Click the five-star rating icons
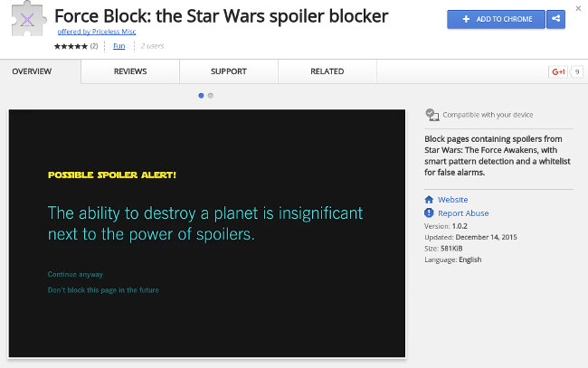 71,45
